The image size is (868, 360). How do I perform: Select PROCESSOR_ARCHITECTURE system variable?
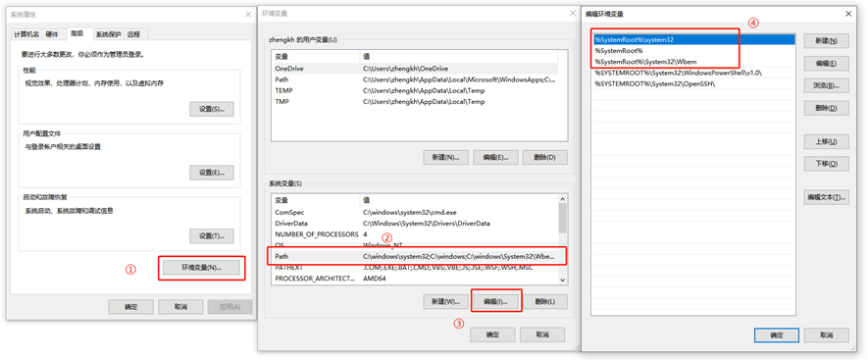pyautogui.click(x=415, y=279)
